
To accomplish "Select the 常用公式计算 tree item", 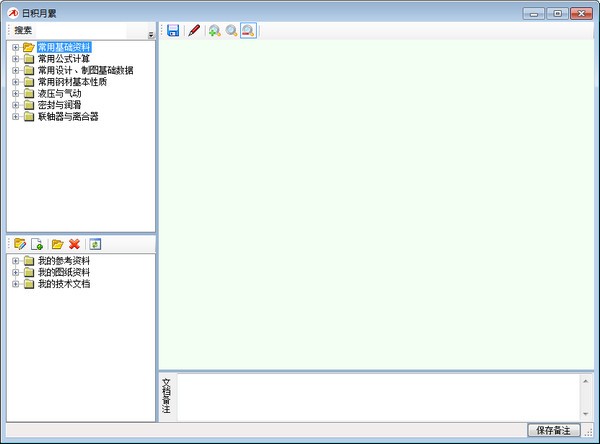I will [x=64, y=59].
